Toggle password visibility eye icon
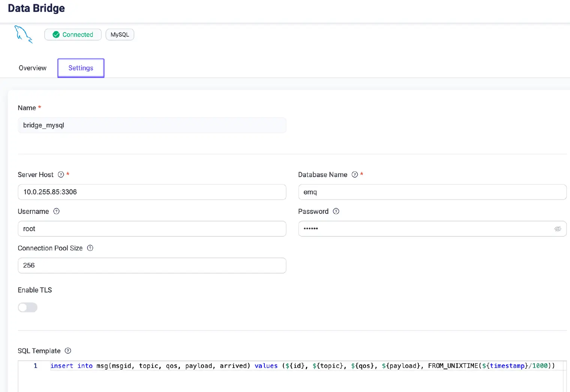The width and height of the screenshot is (570, 392). tap(558, 229)
